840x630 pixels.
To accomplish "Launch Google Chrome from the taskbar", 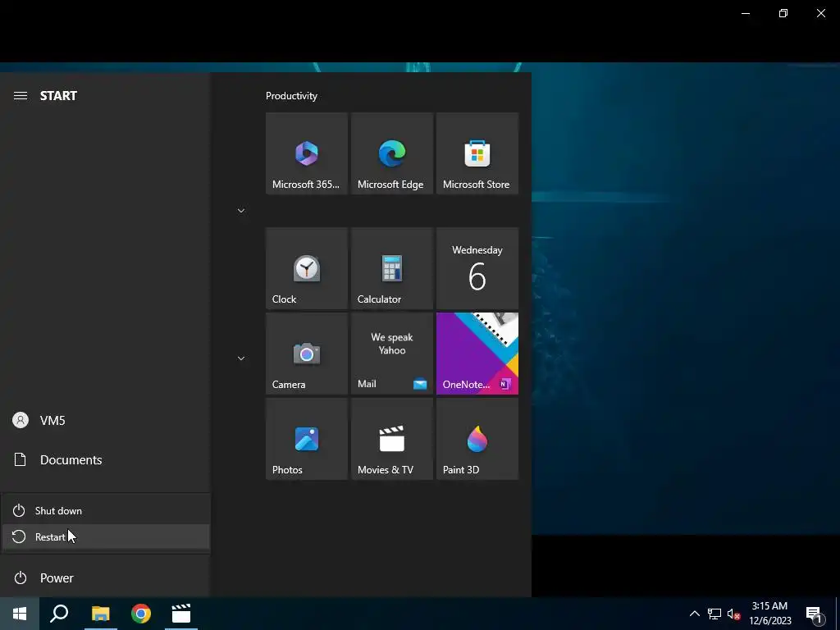I will [x=141, y=614].
